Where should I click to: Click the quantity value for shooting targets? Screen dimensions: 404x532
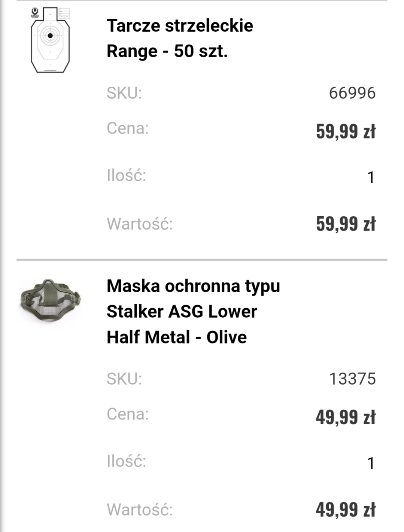pos(371,177)
